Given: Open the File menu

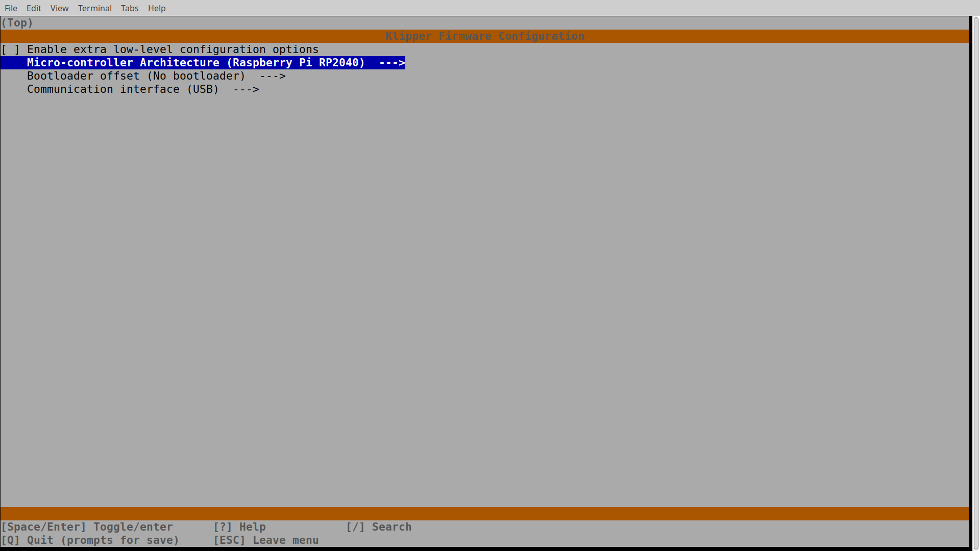Looking at the screenshot, I should pyautogui.click(x=11, y=8).
